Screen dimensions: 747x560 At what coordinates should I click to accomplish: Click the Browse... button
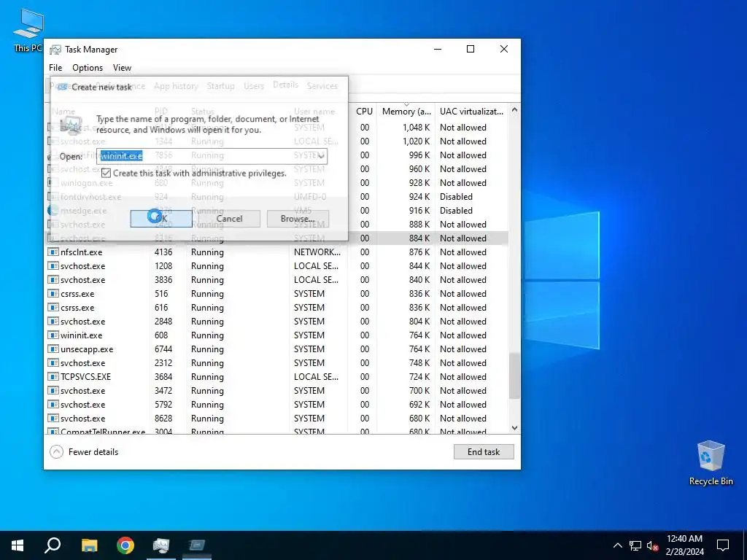click(x=298, y=219)
